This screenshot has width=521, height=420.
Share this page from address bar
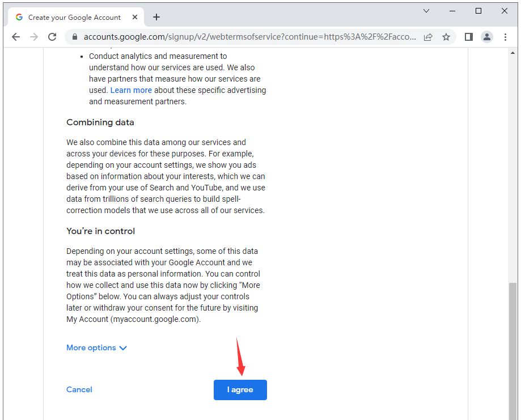[x=428, y=37]
